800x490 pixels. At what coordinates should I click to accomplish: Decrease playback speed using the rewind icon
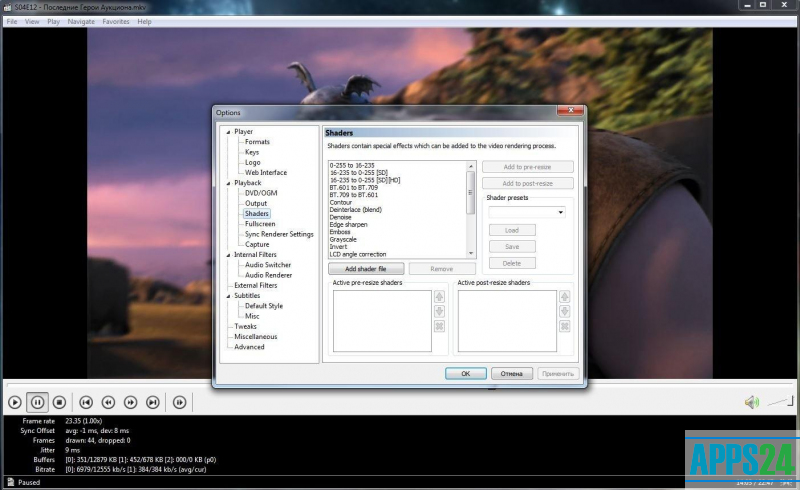coord(108,402)
